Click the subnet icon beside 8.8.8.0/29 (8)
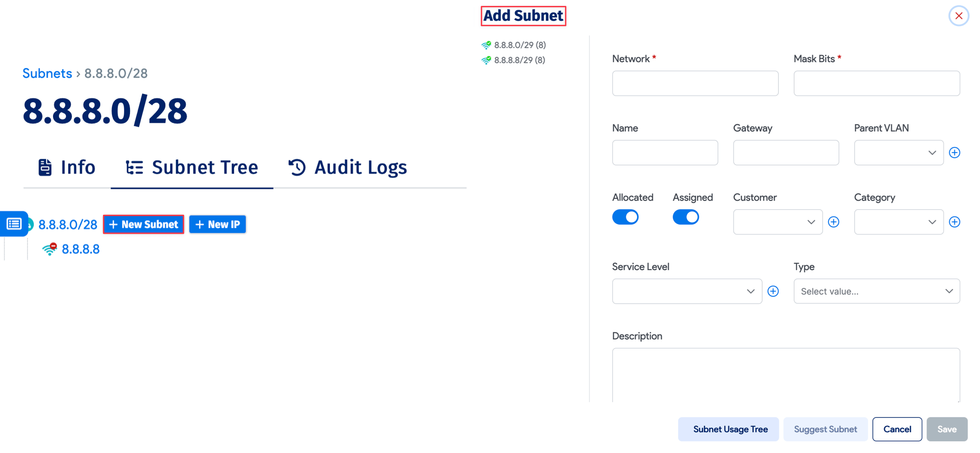980x453 pixels. point(486,45)
